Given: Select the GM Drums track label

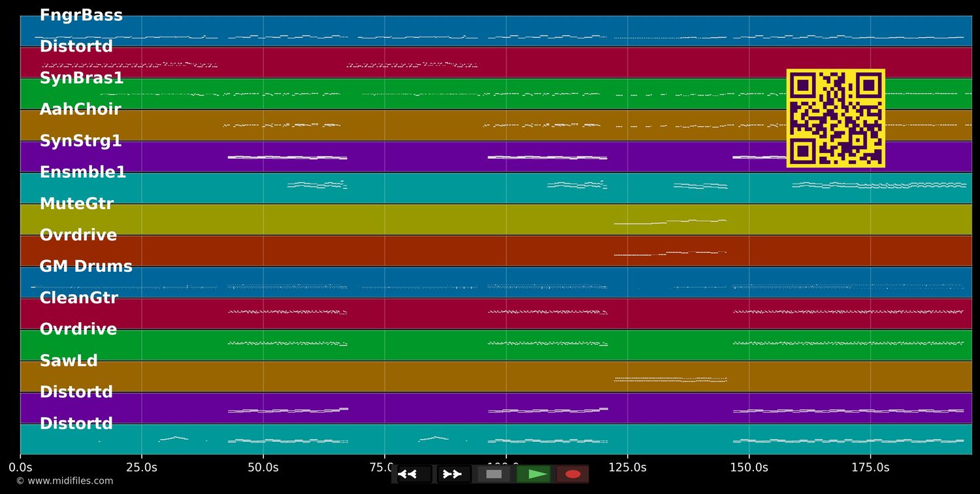Looking at the screenshot, I should (86, 267).
